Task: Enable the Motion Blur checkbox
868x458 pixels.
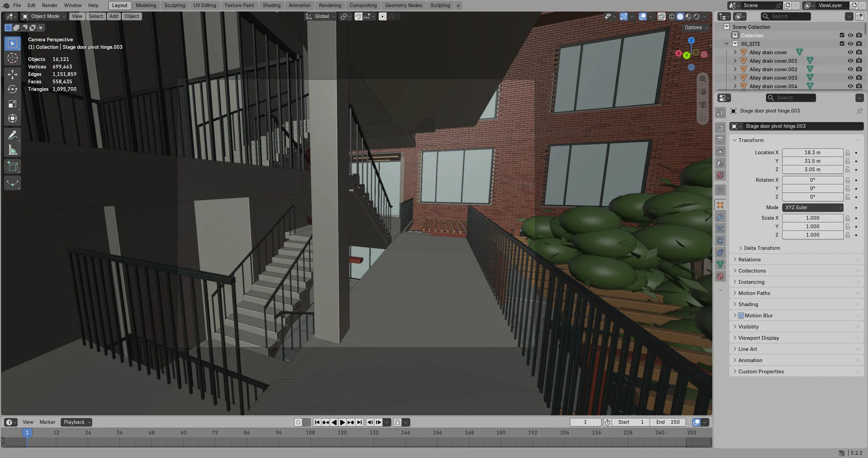Action: 741,316
